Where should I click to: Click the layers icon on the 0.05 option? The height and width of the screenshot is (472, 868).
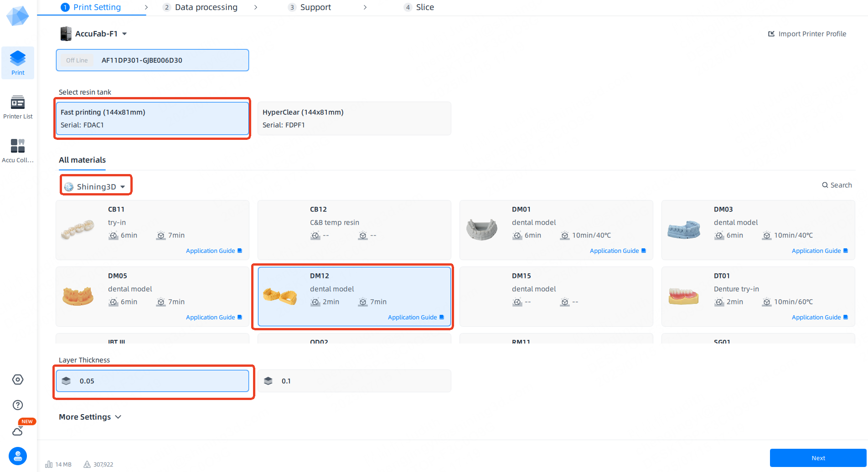(66, 381)
